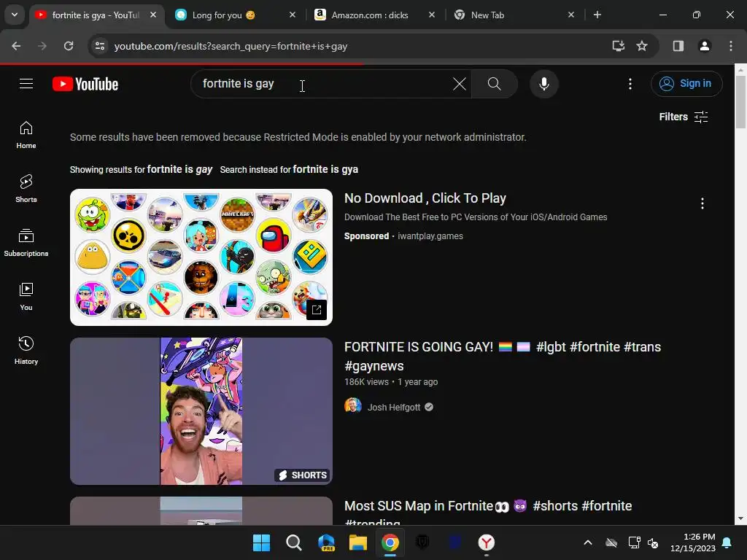Open Chrome from the taskbar
Screen dimensions: 747x560
click(x=390, y=542)
